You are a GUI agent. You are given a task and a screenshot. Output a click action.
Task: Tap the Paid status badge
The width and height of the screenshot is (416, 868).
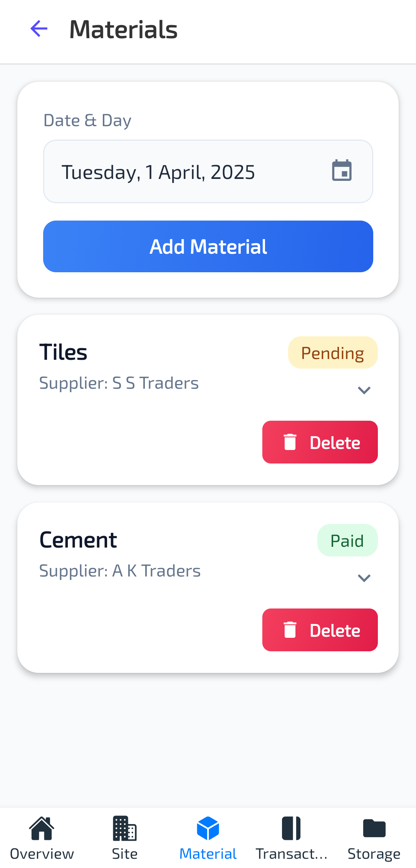pos(347,540)
